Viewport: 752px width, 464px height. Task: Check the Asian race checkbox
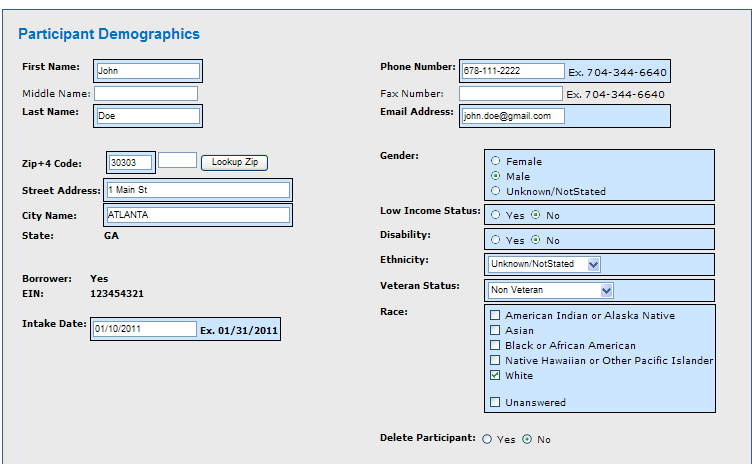(494, 330)
